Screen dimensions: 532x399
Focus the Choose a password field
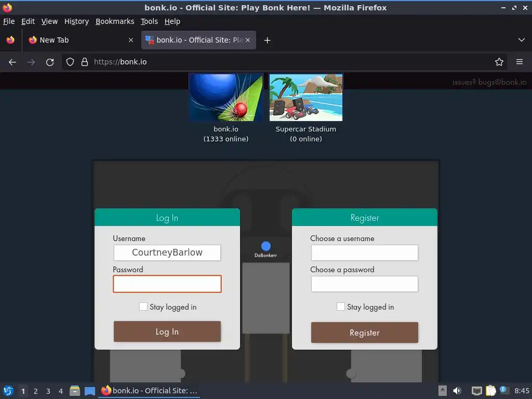(x=365, y=284)
